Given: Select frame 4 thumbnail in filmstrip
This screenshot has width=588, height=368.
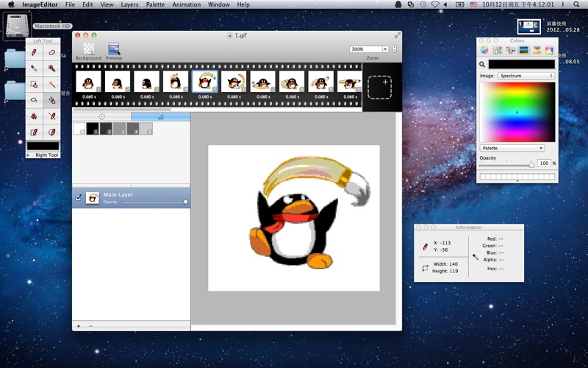Looking at the screenshot, I should tap(176, 82).
